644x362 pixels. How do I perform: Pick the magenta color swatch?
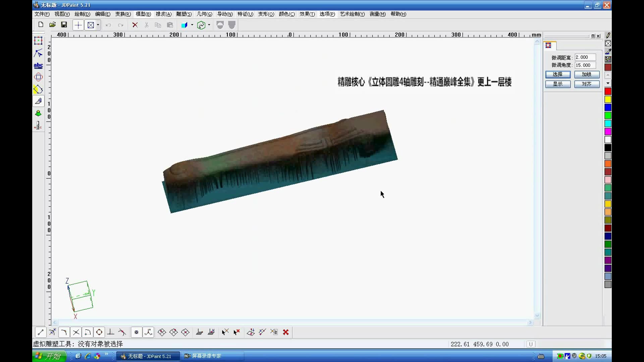[x=608, y=132]
